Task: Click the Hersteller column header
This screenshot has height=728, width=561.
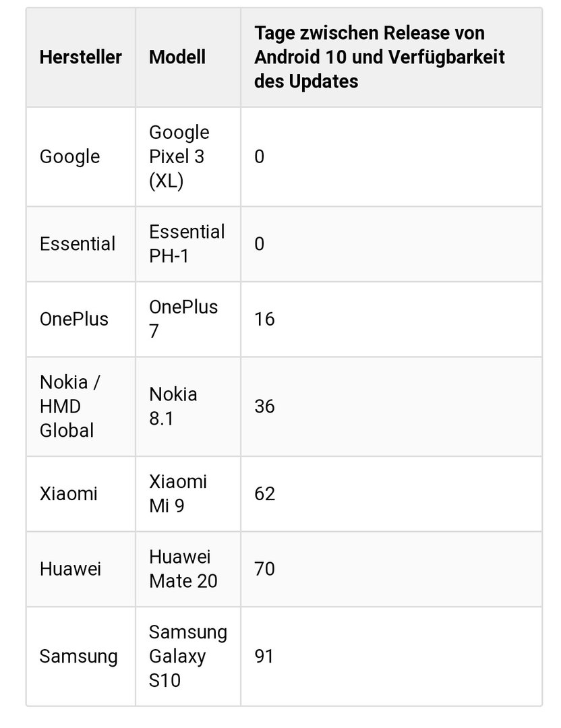Action: tap(81, 57)
